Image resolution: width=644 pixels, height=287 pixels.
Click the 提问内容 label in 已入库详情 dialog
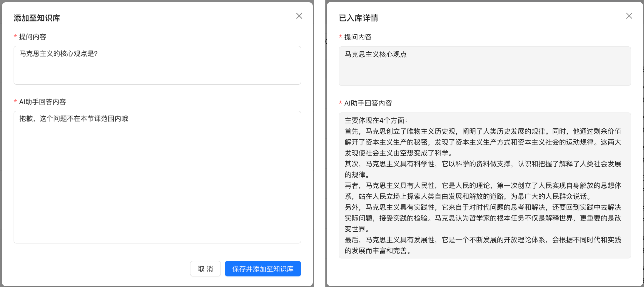pyautogui.click(x=358, y=37)
